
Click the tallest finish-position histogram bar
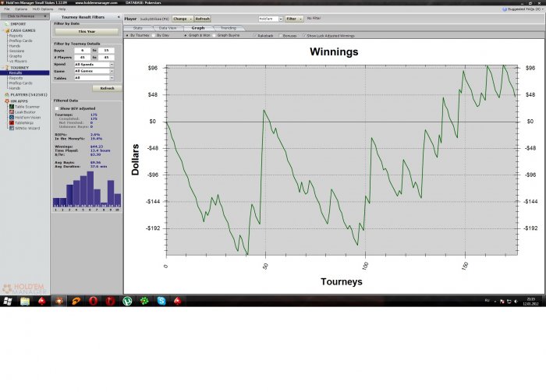[x=90, y=189]
